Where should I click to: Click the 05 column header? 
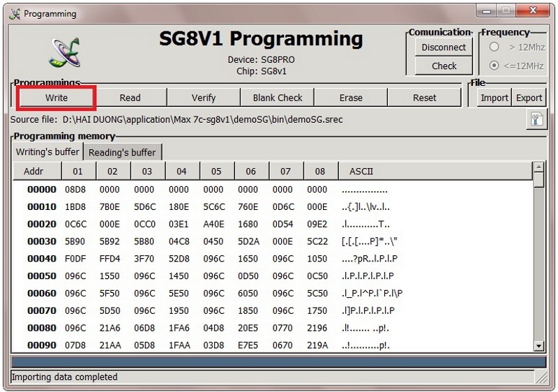tap(216, 171)
